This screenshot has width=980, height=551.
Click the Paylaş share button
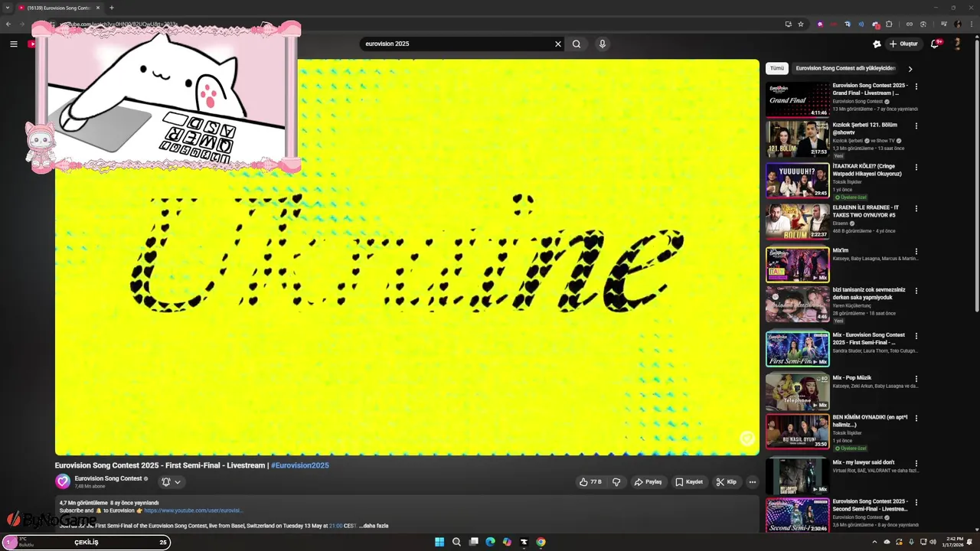(x=648, y=482)
